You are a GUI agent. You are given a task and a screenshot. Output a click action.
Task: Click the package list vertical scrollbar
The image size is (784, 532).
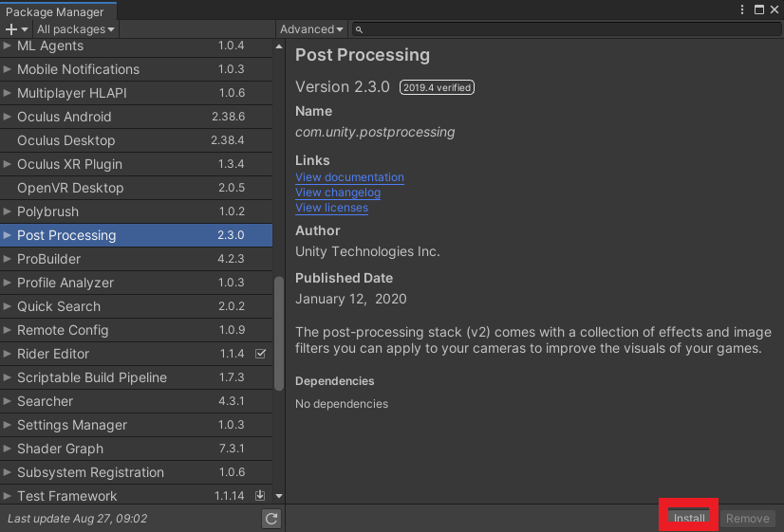click(279, 332)
